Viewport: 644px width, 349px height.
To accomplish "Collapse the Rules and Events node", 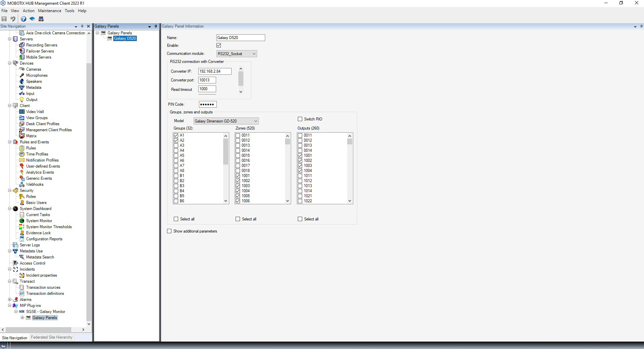I will tap(10, 142).
